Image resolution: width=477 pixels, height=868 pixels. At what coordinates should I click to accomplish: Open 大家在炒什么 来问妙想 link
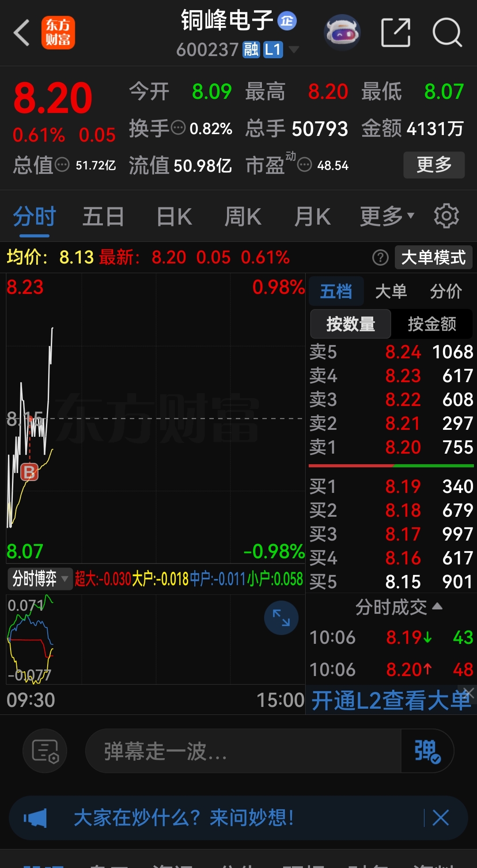[x=184, y=818]
